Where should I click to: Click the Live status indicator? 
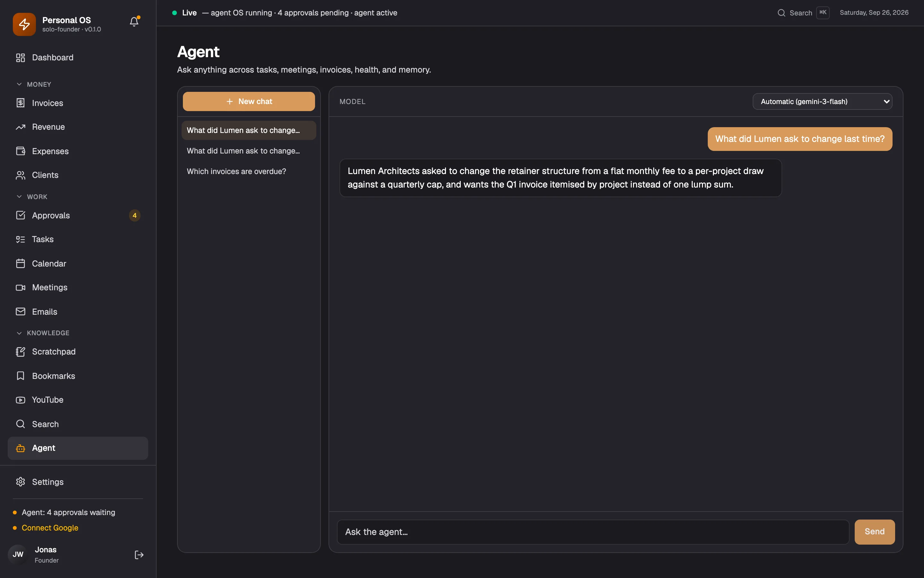(x=184, y=13)
